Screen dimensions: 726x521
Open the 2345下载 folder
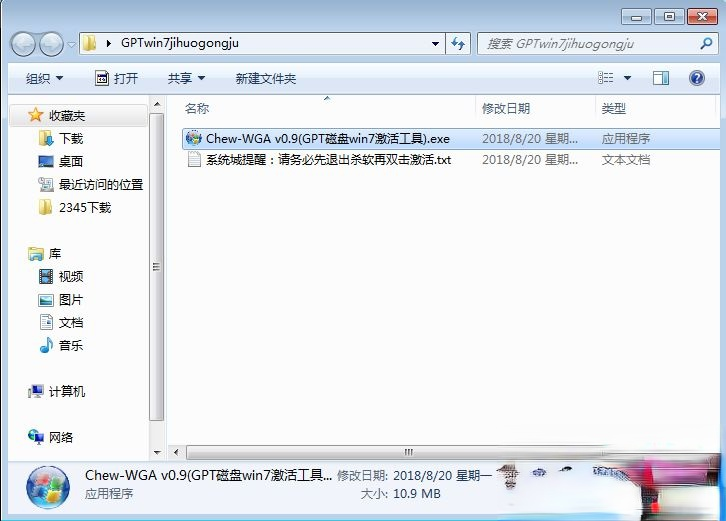point(85,207)
